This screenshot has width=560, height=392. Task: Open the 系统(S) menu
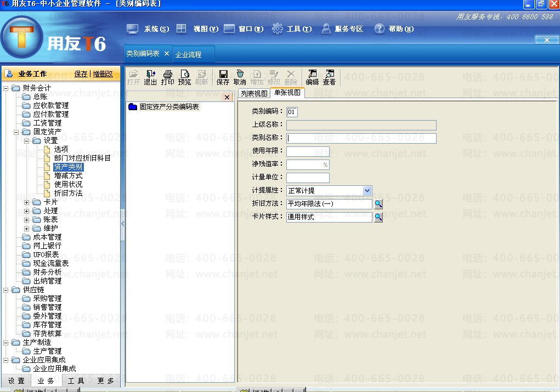click(x=148, y=29)
